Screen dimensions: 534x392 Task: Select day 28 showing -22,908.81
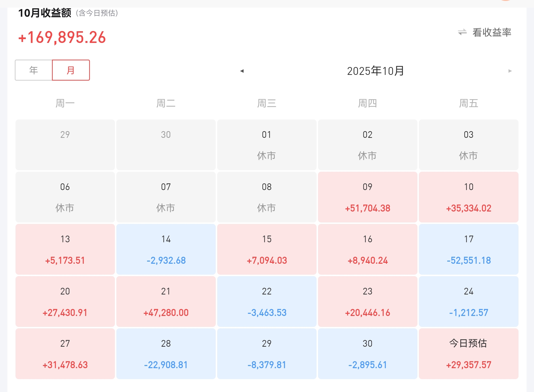(x=166, y=354)
